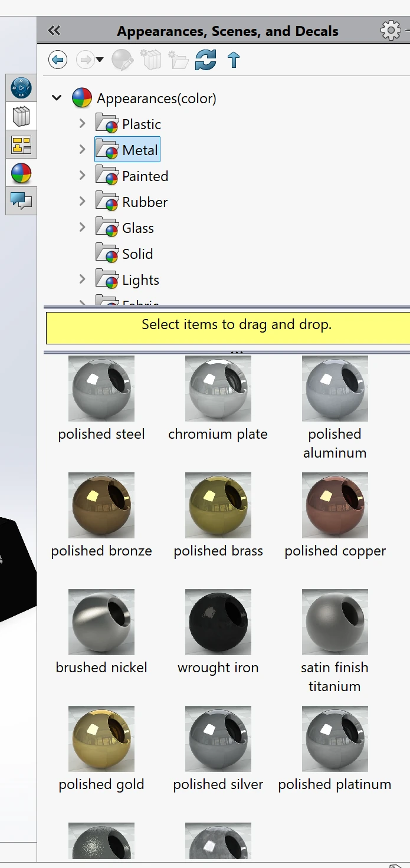Open the 3DEXPERIENCE compass side tab
410x868 pixels.
[x=21, y=88]
